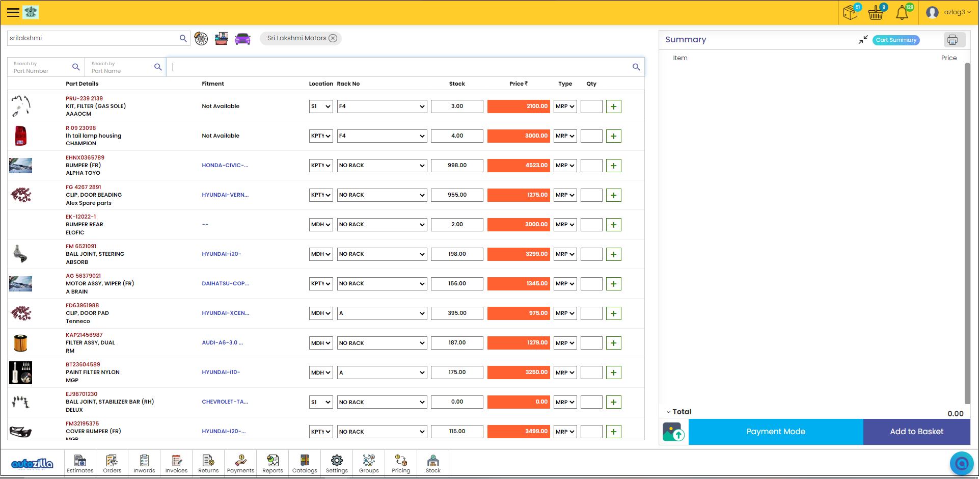Open MRP type dropdown for BUMPER REAR

pos(565,225)
